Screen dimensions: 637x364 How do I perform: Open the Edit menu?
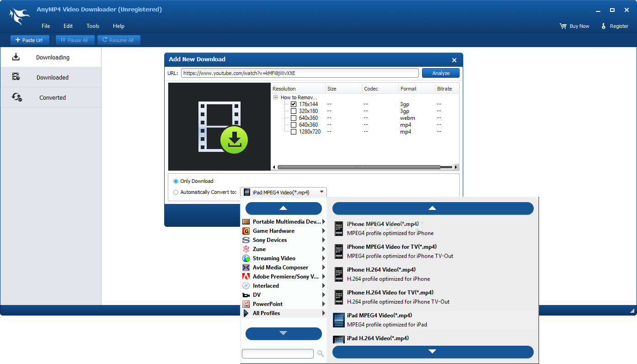pos(68,26)
